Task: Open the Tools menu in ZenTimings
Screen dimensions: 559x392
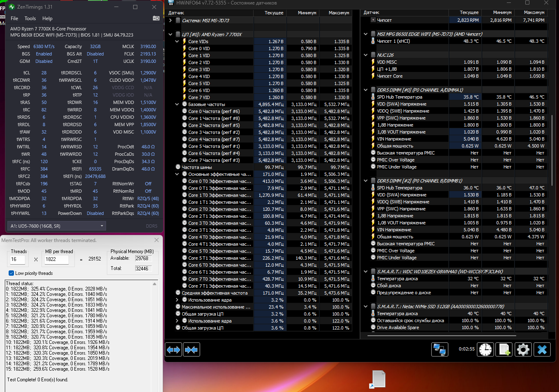Action: coord(30,18)
